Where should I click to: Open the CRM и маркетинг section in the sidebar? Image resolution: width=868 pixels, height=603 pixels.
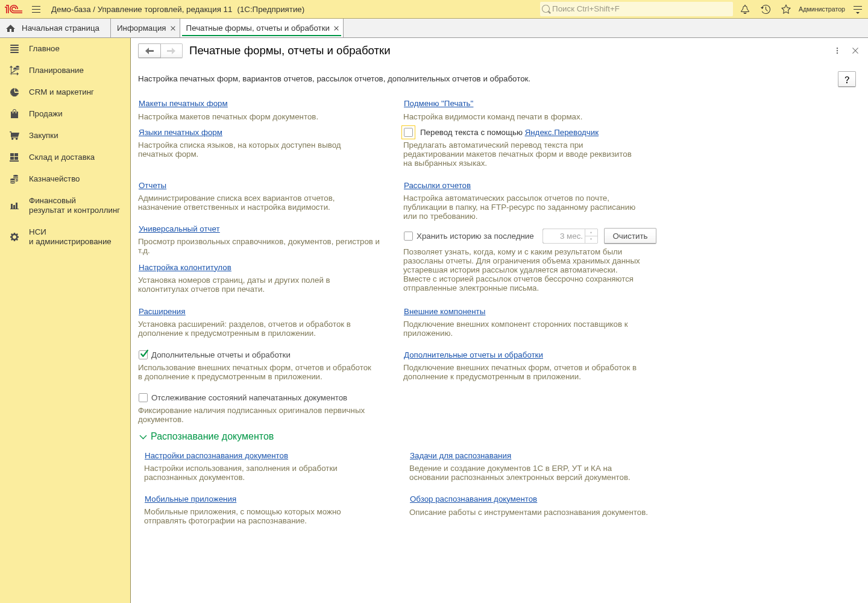[65, 92]
